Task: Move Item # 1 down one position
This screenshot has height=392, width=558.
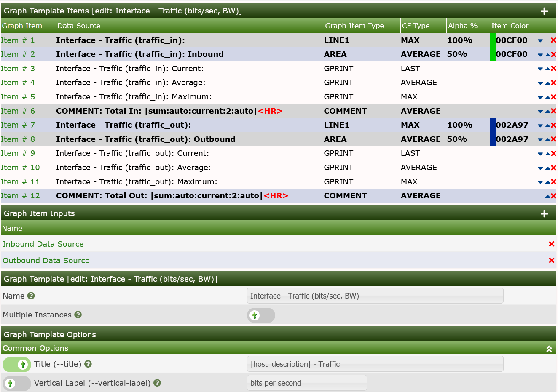Action: tap(540, 40)
